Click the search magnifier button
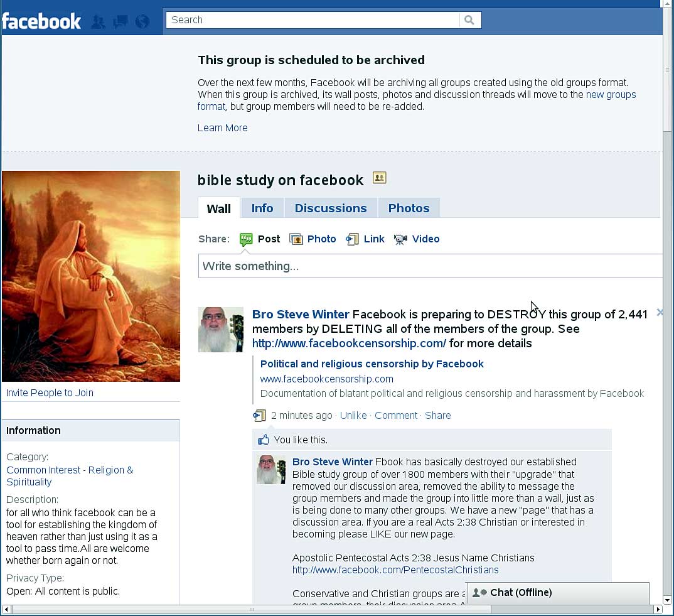 (x=470, y=20)
